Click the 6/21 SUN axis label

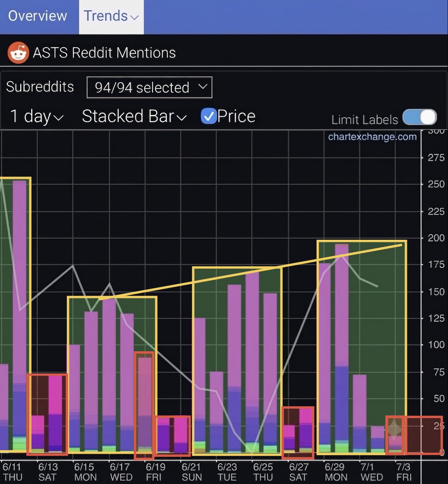(191, 472)
